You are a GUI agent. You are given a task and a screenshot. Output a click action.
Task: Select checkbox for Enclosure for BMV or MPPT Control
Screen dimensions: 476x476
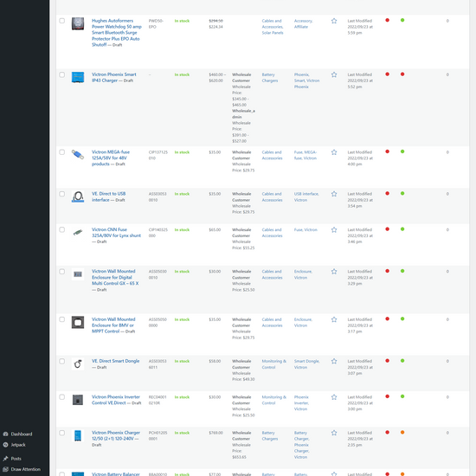click(62, 319)
